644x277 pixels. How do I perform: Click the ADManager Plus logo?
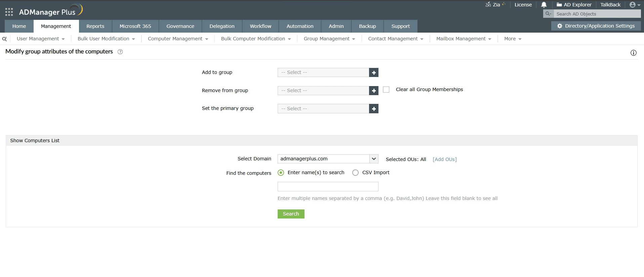[51, 11]
